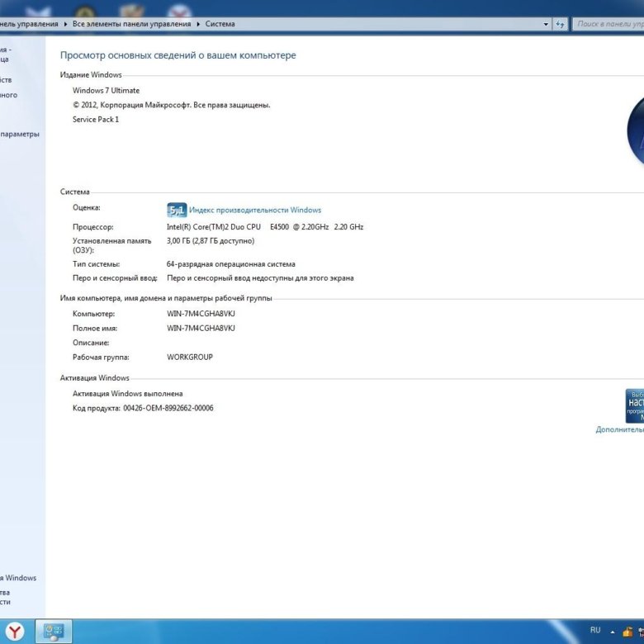Open 'Индекс производительности Windows' link
The image size is (644, 644).
[x=255, y=210]
